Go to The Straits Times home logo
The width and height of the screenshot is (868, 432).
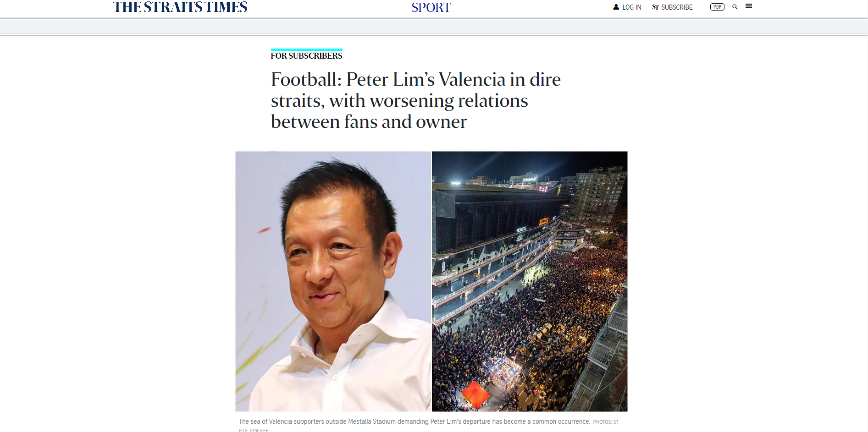[x=180, y=7]
